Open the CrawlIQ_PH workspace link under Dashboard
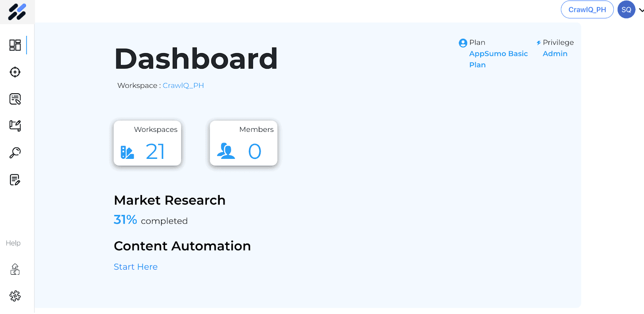 [183, 86]
